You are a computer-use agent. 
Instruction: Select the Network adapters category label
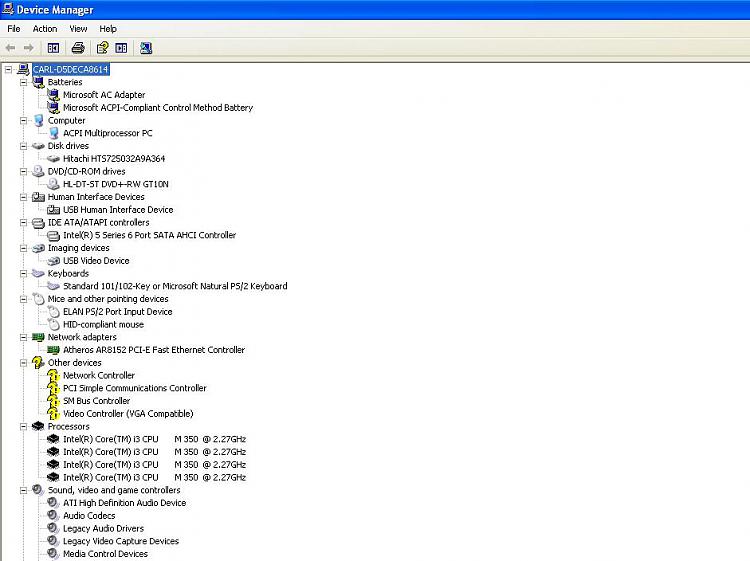(82, 337)
